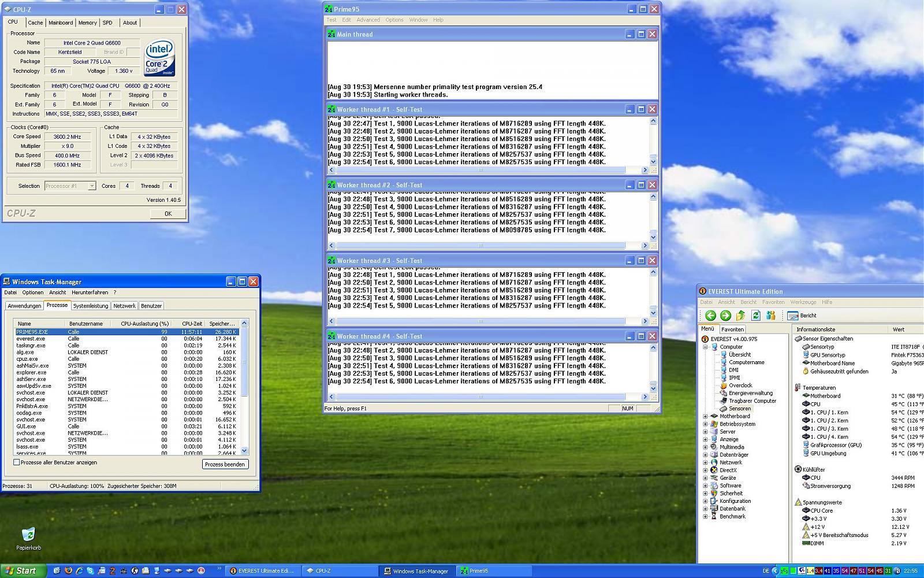This screenshot has width=924, height=578.
Task: Click scroll-down arrow in Worker thread #2
Action: [653, 237]
